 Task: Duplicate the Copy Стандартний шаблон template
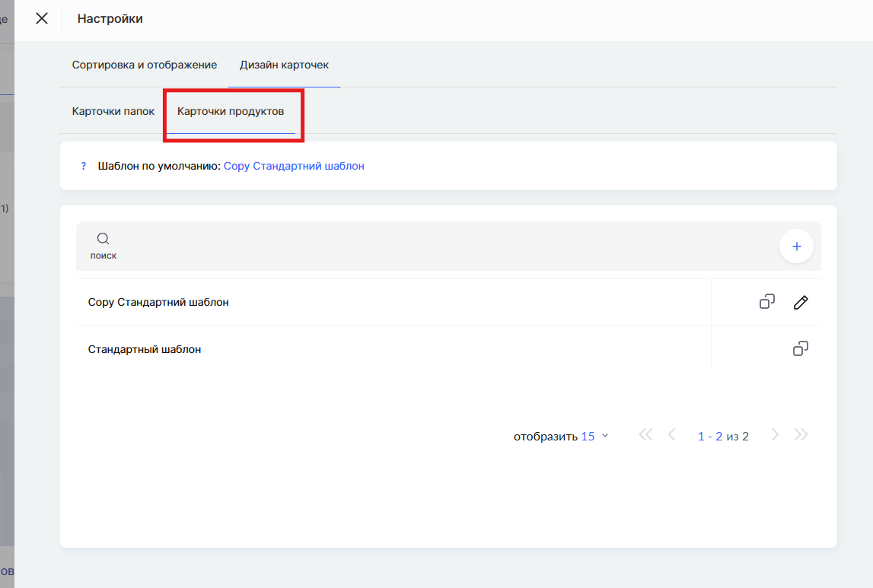767,302
